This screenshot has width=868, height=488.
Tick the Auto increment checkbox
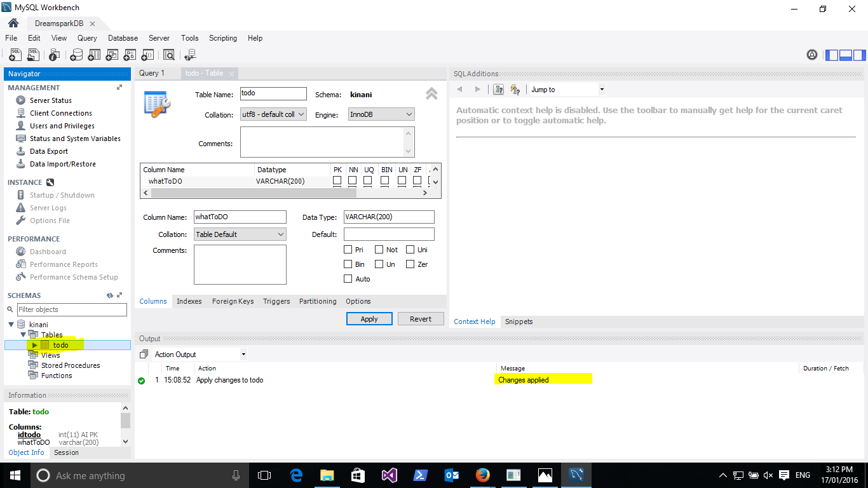tap(348, 279)
